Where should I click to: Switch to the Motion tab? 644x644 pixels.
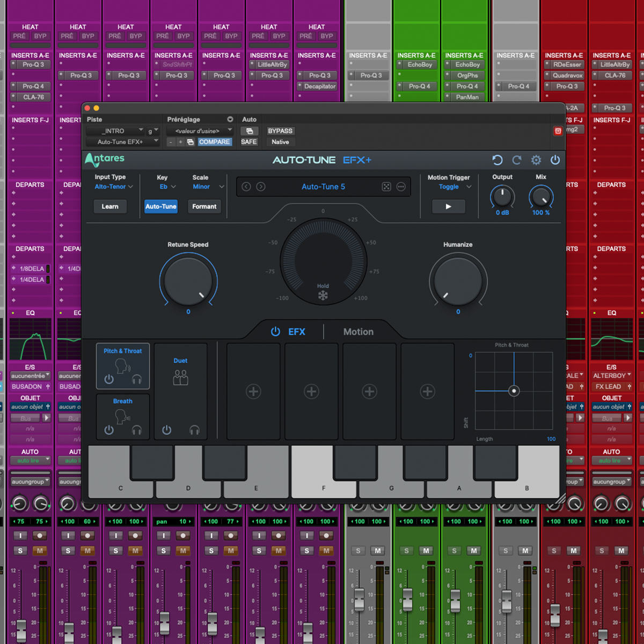(358, 332)
